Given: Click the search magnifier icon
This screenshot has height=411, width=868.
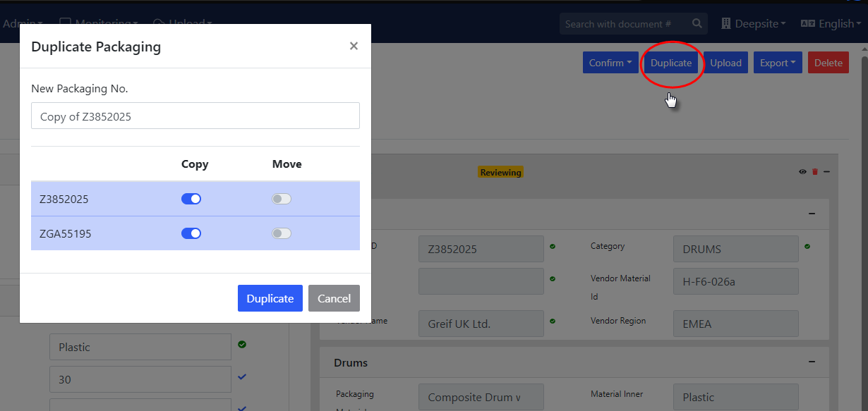Looking at the screenshot, I should [x=697, y=23].
